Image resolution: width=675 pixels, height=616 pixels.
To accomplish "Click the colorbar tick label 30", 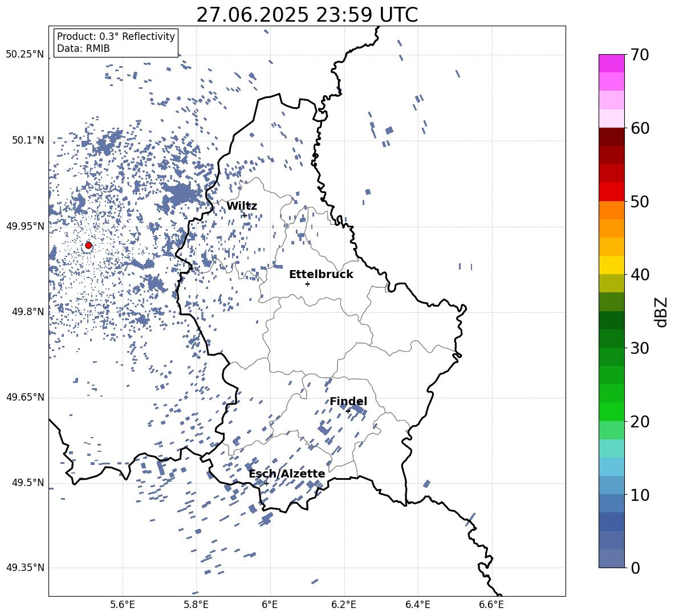I will pyautogui.click(x=640, y=348).
